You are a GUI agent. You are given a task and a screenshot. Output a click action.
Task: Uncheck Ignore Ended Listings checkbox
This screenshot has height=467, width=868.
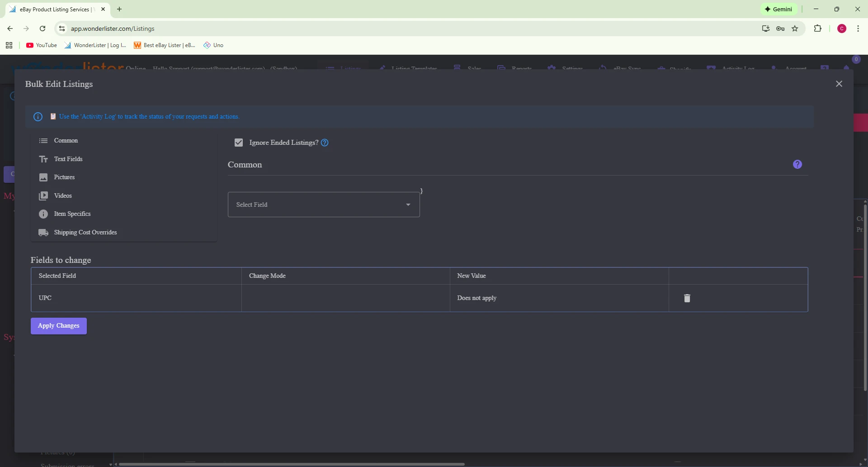(x=239, y=143)
